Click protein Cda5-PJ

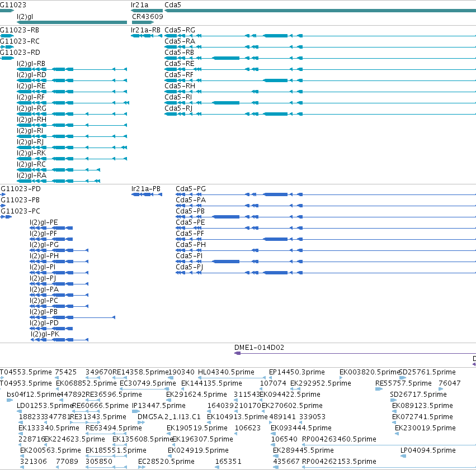(326, 273)
